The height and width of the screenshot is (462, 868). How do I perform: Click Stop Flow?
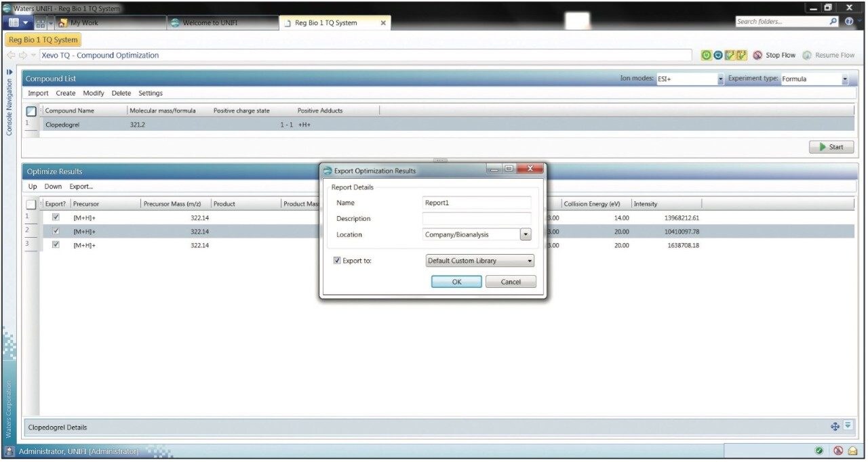(x=774, y=56)
